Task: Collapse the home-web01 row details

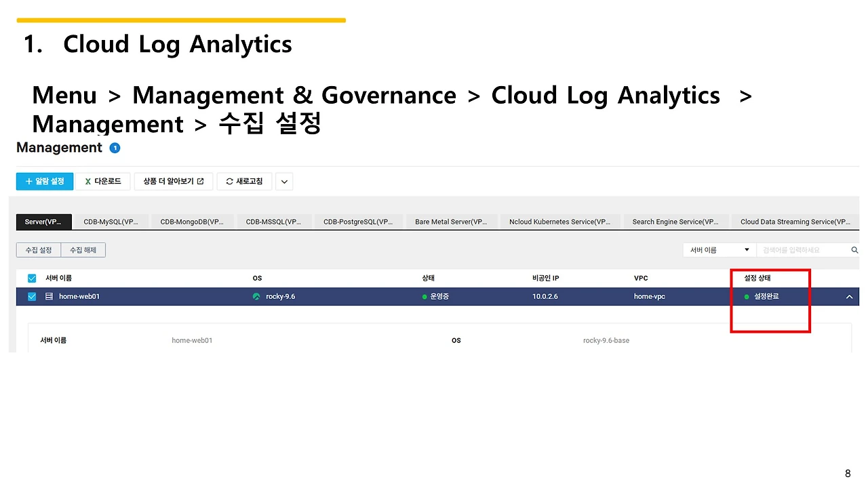Action: (849, 297)
